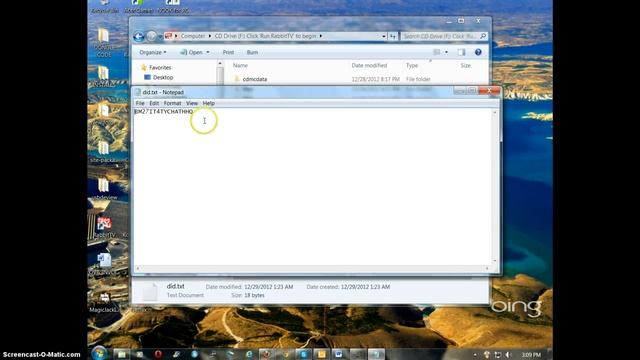Click Burn in the Explorer toolbar
Image resolution: width=640 pixels, height=360 pixels.
[252, 52]
